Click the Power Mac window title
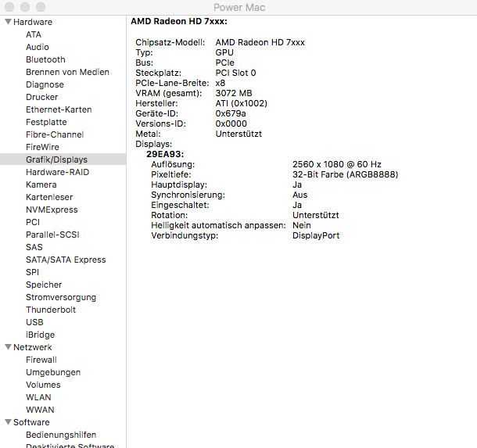Viewport: 477px width, 448px height. pos(239,7)
